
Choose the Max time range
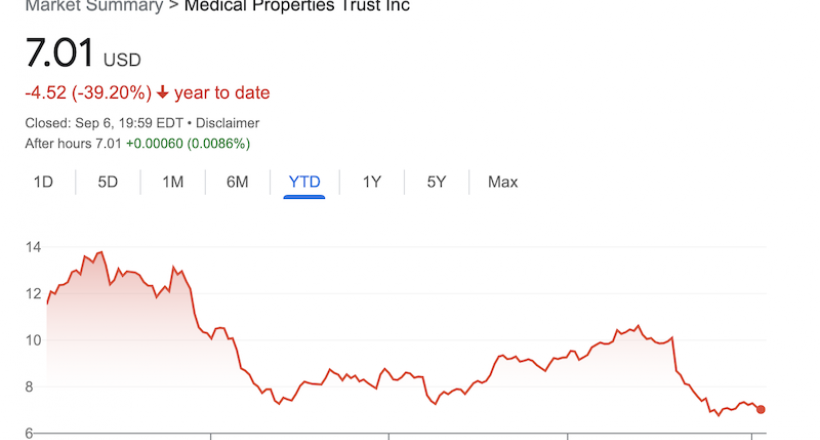[503, 182]
